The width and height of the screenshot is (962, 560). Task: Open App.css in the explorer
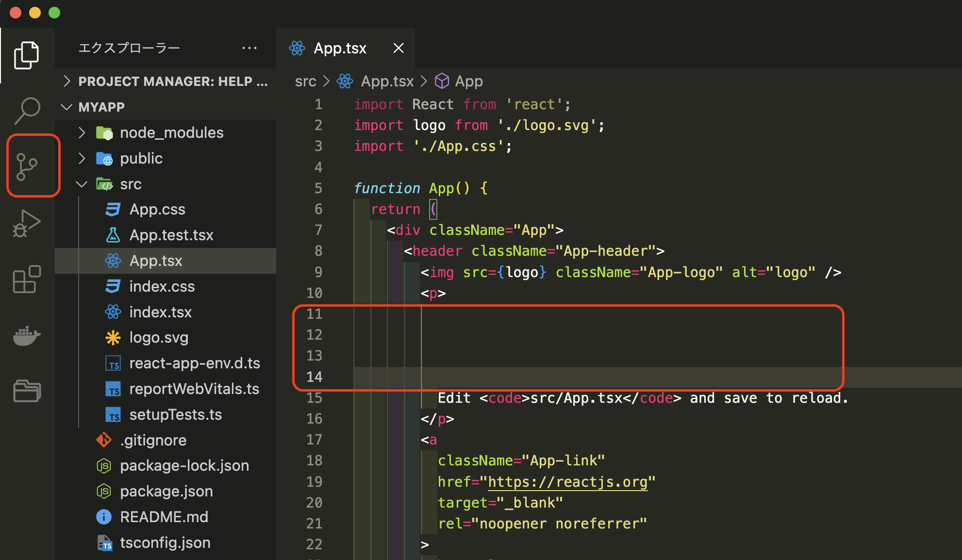point(166,209)
